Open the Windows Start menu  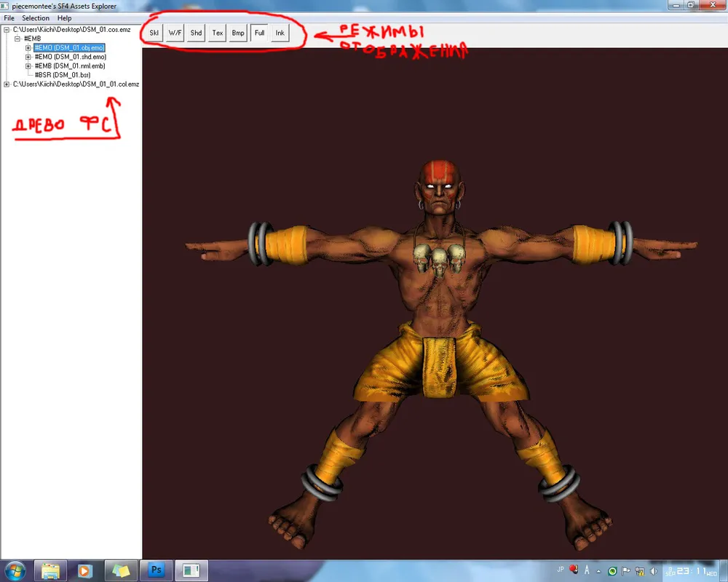tap(15, 570)
